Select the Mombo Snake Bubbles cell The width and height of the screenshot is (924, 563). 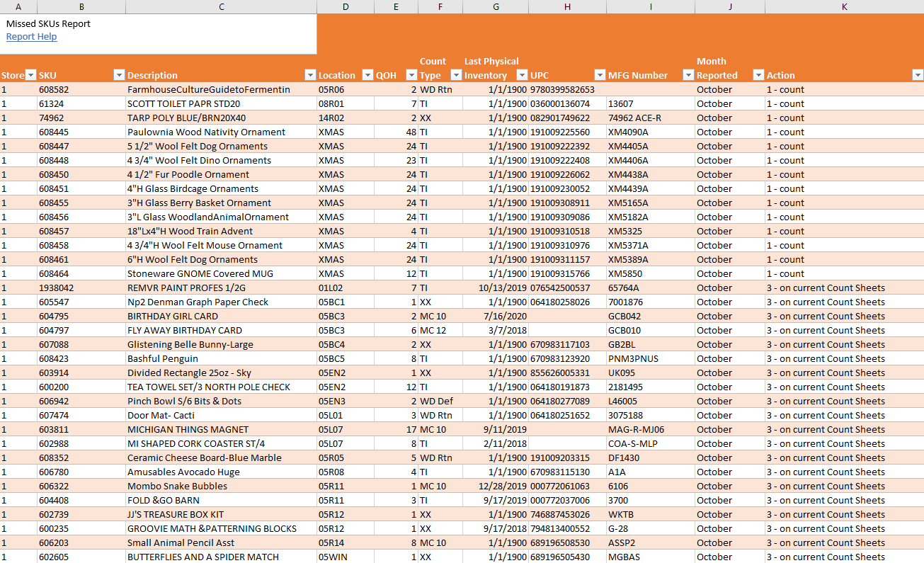coord(222,486)
